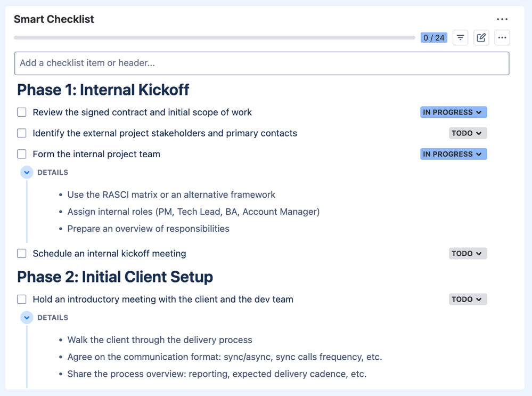Check 'Hold an introductory meeting with the client' checkbox

pyautogui.click(x=22, y=299)
